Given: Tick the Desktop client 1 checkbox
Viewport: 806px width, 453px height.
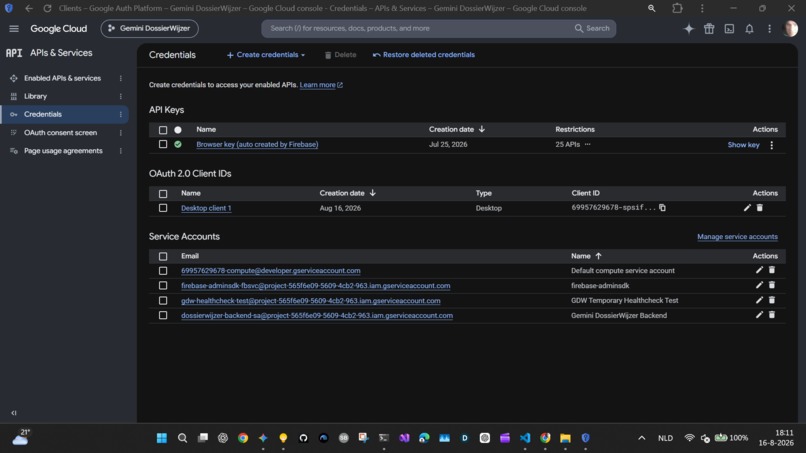Looking at the screenshot, I should [163, 208].
